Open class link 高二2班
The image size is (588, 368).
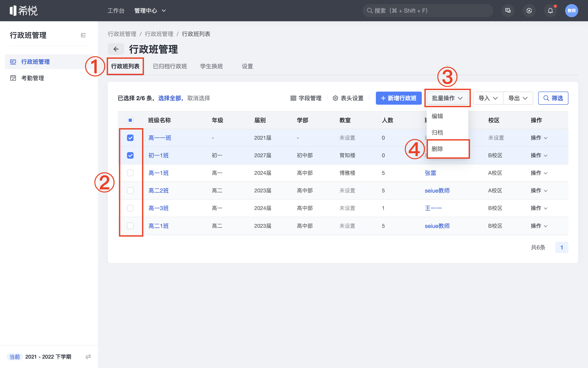158,190
